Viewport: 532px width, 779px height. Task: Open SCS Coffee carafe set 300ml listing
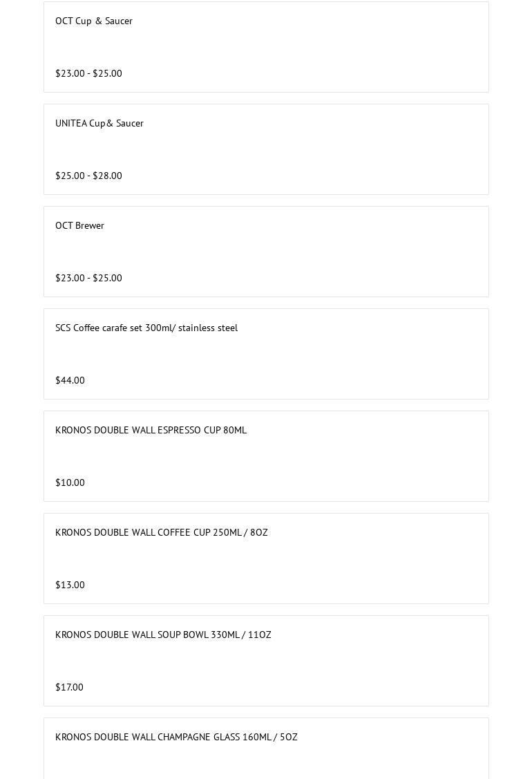[x=146, y=328]
